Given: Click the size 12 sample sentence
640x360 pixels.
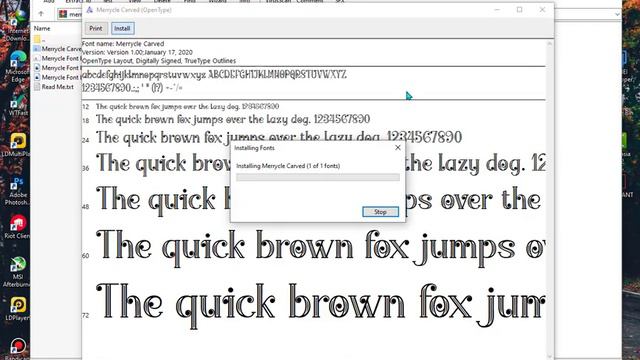Looking at the screenshot, I should (x=187, y=106).
